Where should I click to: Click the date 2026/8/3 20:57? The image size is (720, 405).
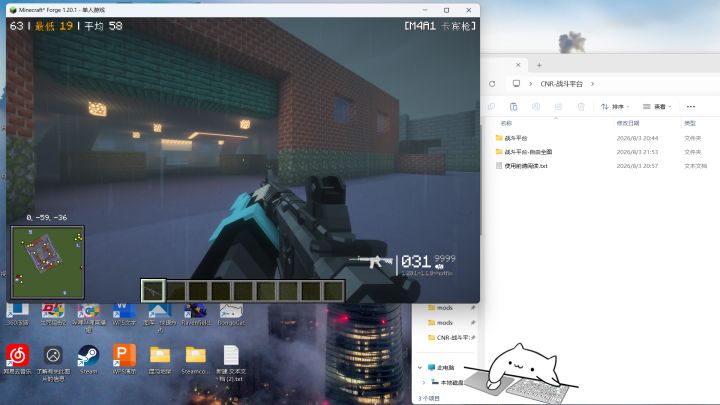(x=637, y=166)
